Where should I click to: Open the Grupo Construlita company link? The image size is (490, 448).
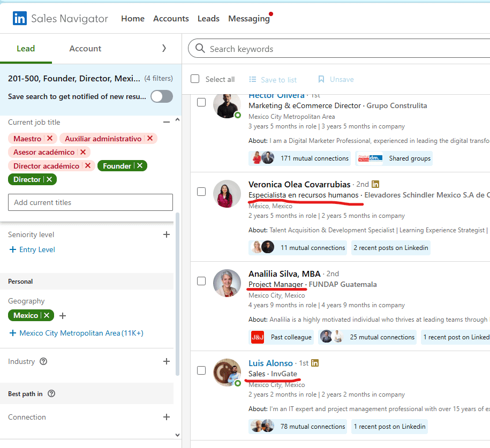(397, 105)
